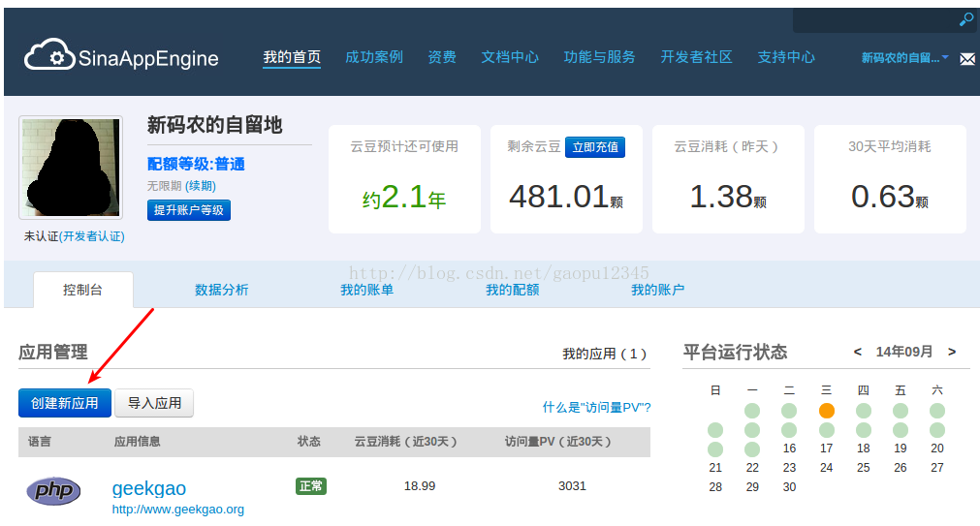Viewport: 980px width, 526px height.
Task: Visit http://www.geekgao.org URL link
Action: coord(178,510)
